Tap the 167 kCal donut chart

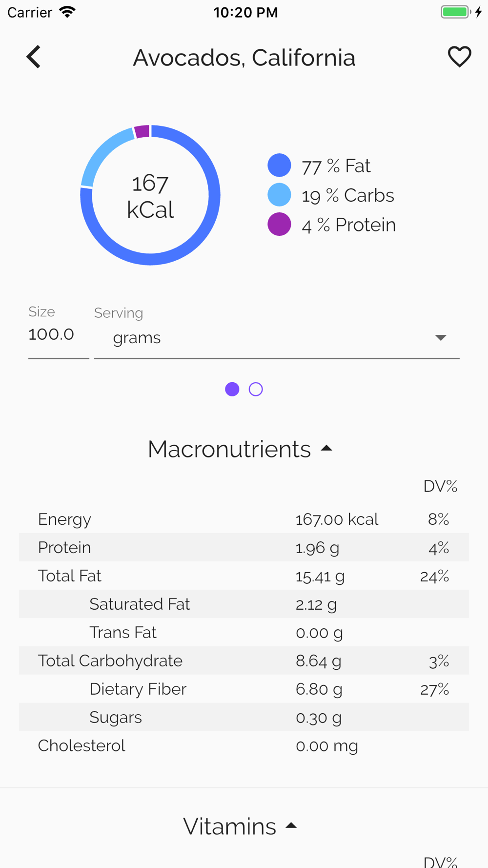[150, 195]
